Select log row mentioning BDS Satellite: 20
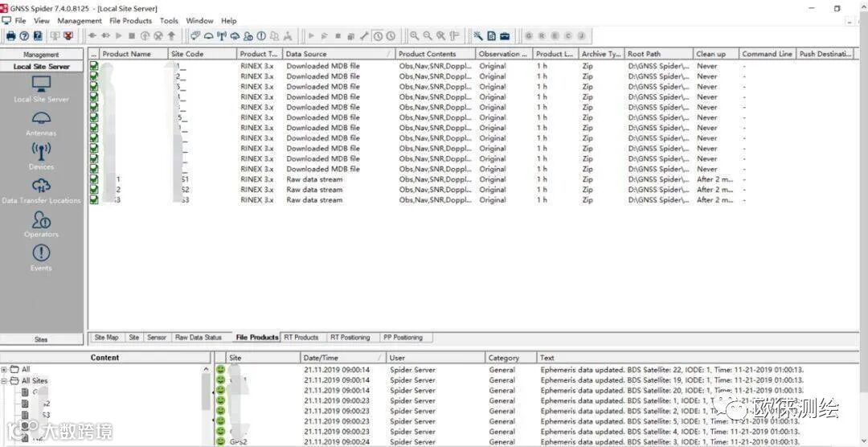The height and width of the screenshot is (447, 868). (x=537, y=390)
